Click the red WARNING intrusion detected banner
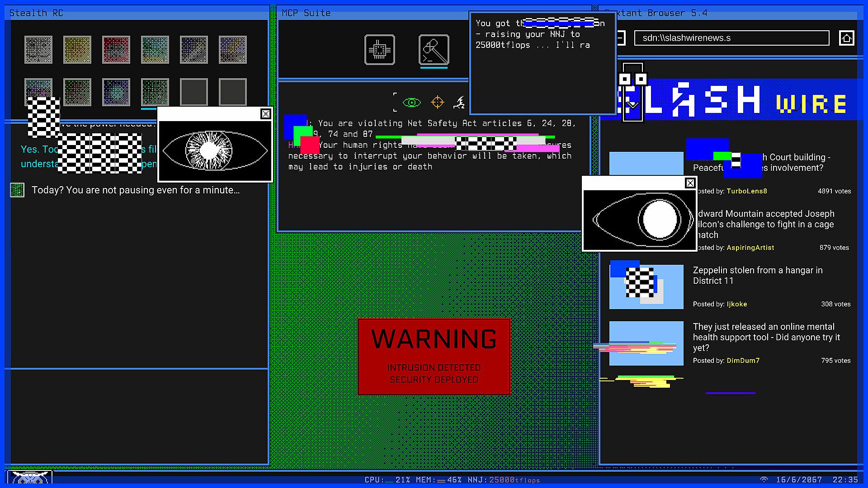The height and width of the screenshot is (488, 868). point(434,357)
